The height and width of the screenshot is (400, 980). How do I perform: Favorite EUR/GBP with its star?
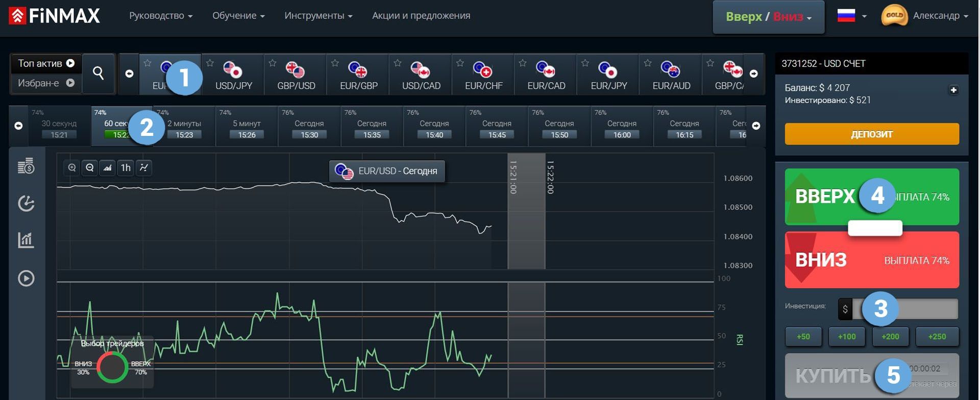tap(335, 63)
